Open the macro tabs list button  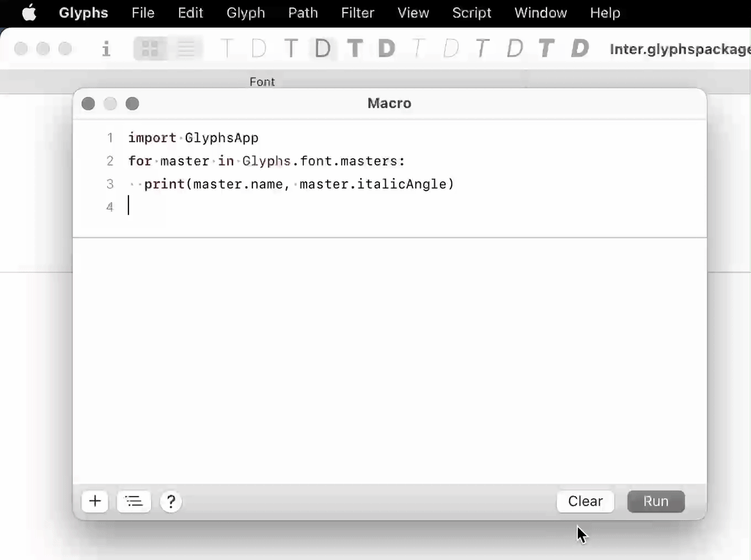[x=133, y=501]
